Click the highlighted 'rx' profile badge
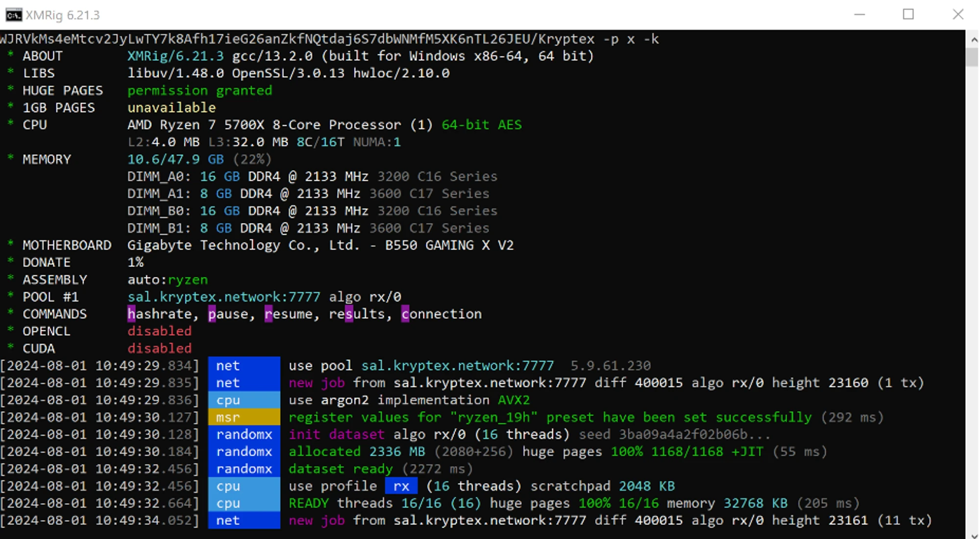Screen dimensions: 980x539 (401, 486)
